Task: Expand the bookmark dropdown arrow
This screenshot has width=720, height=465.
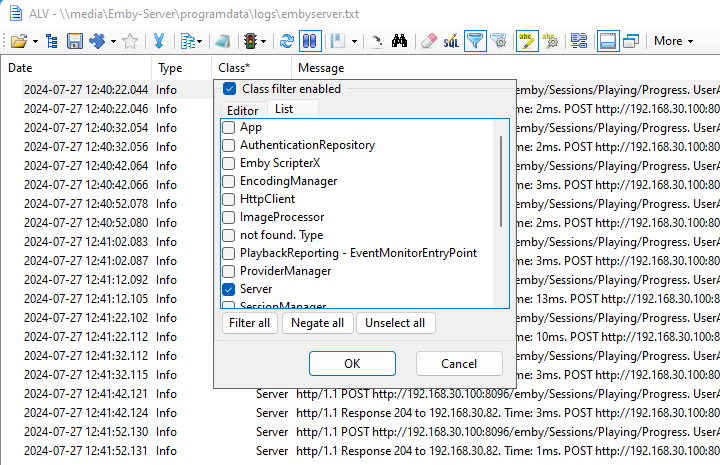Action: click(x=354, y=42)
